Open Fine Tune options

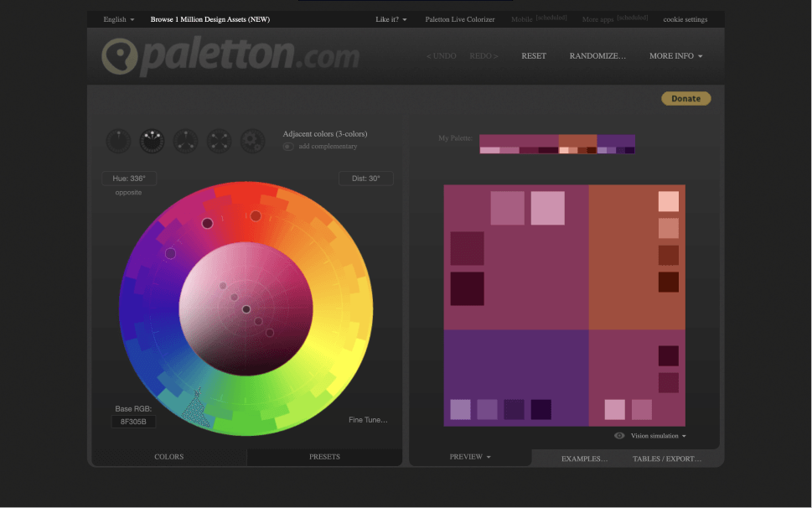click(x=368, y=420)
